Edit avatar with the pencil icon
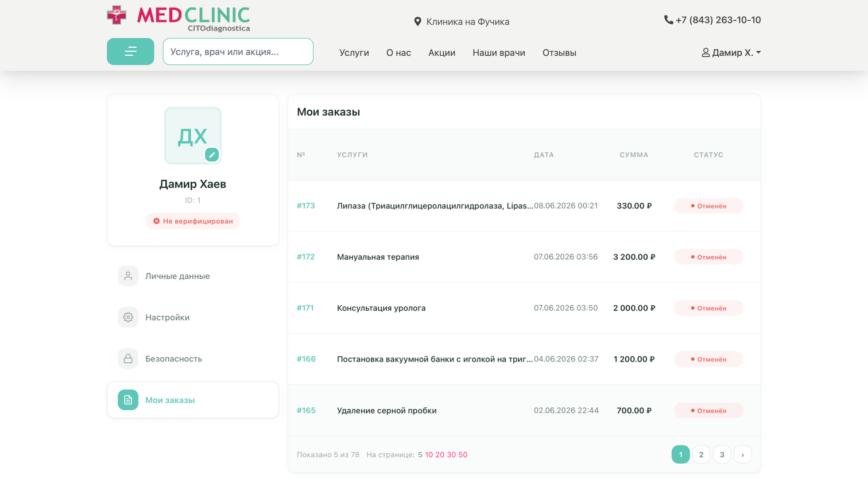Screen dimensions: 868x493 tap(212, 155)
